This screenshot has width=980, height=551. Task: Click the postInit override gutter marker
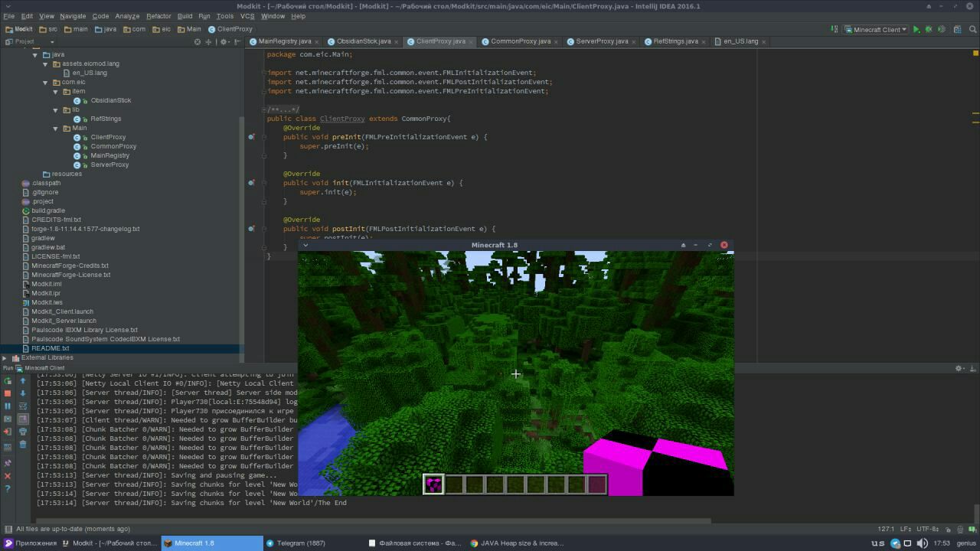[x=251, y=229]
